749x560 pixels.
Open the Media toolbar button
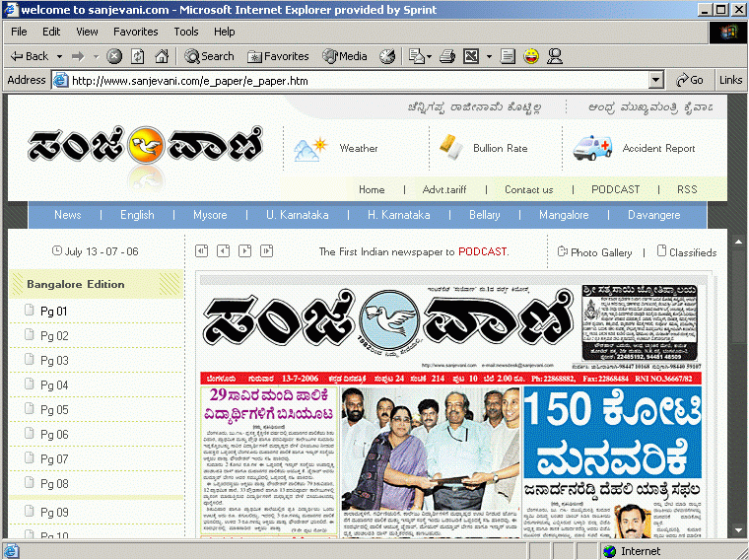point(344,56)
